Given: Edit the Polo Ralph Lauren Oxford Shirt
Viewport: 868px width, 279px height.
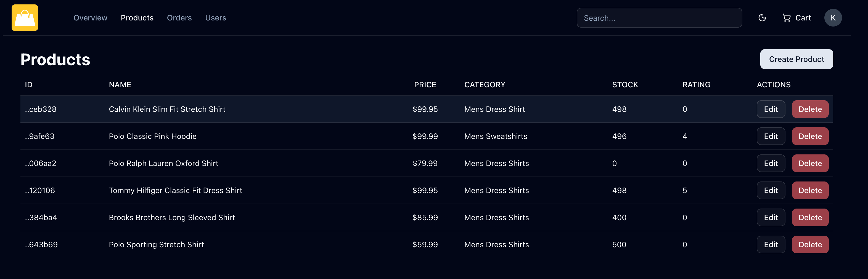Looking at the screenshot, I should click(771, 164).
